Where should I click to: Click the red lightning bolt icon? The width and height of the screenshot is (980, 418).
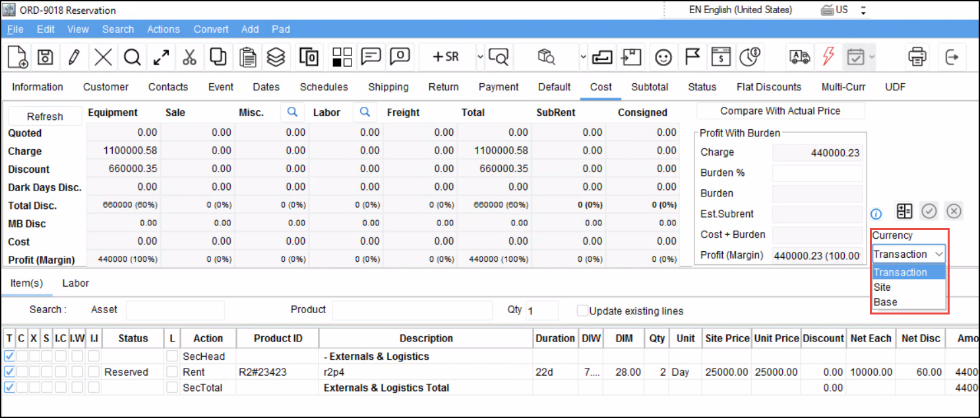pyautogui.click(x=828, y=57)
